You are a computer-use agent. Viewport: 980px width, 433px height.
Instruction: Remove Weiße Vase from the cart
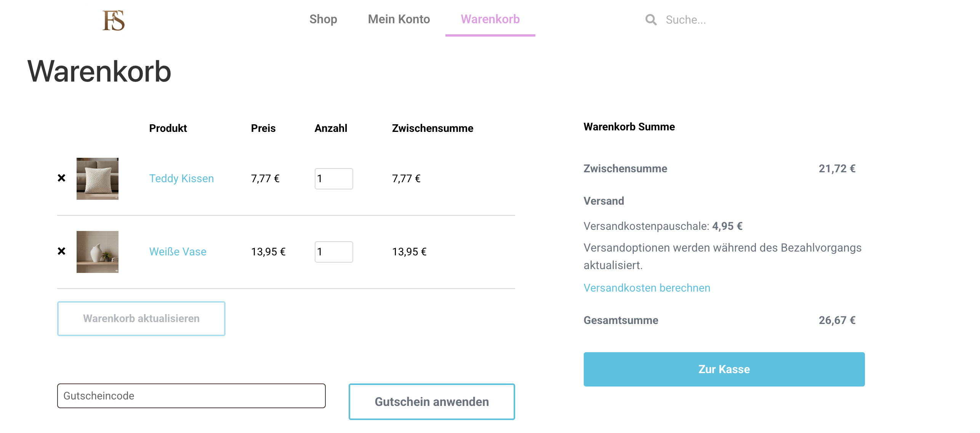click(x=61, y=251)
